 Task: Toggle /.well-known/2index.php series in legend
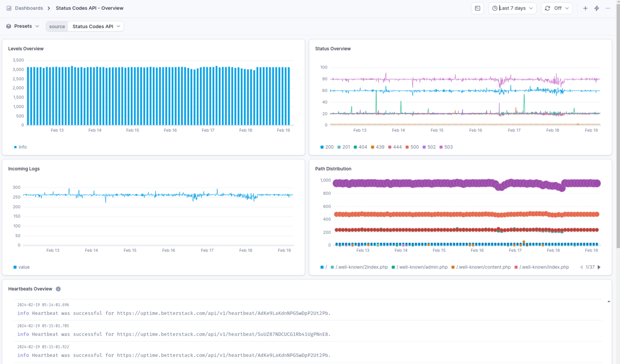(x=359, y=267)
